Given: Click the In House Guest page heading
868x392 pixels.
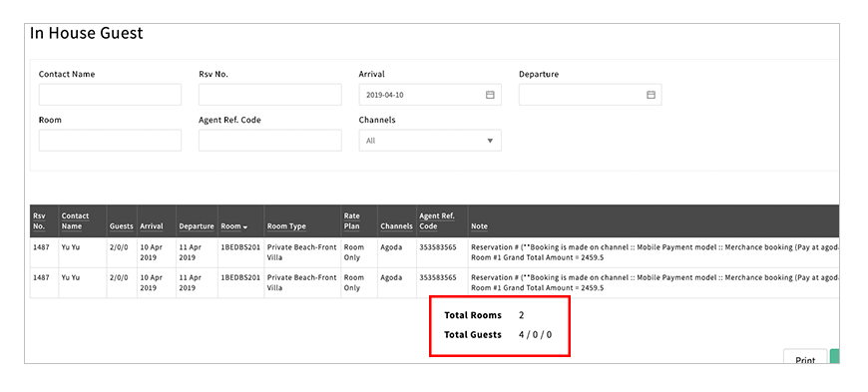Looking at the screenshot, I should [87, 33].
